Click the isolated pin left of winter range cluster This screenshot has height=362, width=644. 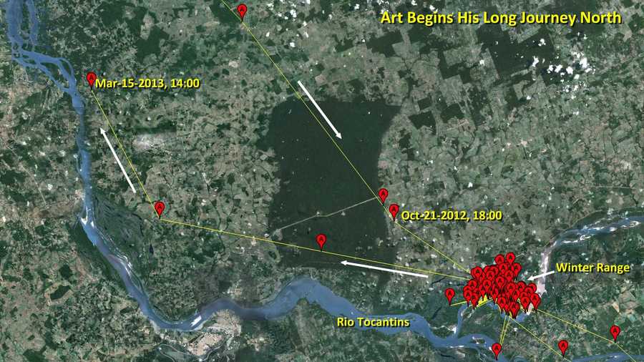coord(450,296)
